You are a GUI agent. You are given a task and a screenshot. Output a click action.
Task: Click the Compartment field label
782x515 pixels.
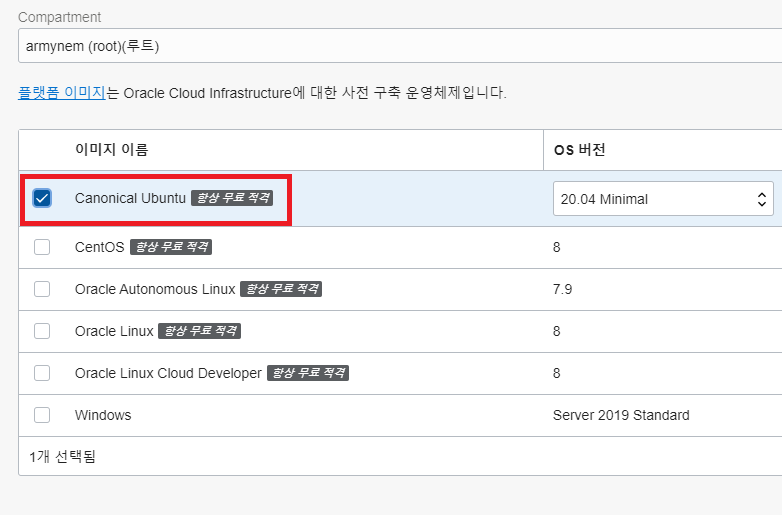(59, 17)
